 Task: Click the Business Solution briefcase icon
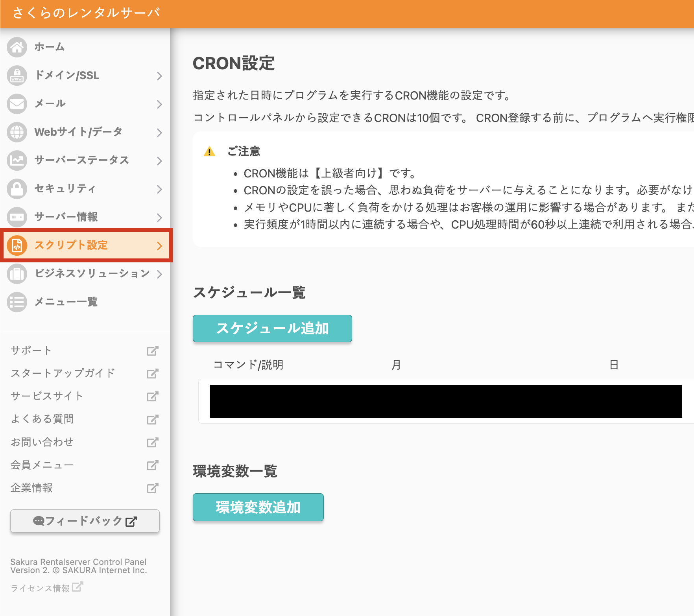pyautogui.click(x=17, y=274)
